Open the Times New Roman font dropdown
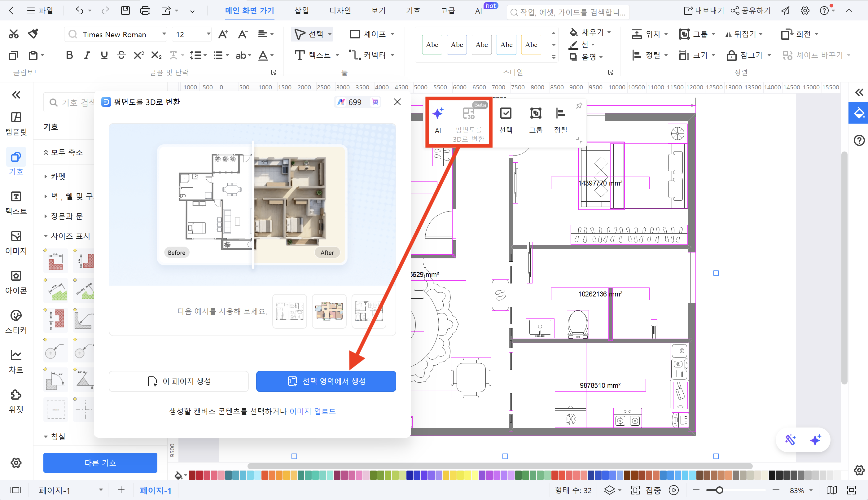 coord(164,34)
